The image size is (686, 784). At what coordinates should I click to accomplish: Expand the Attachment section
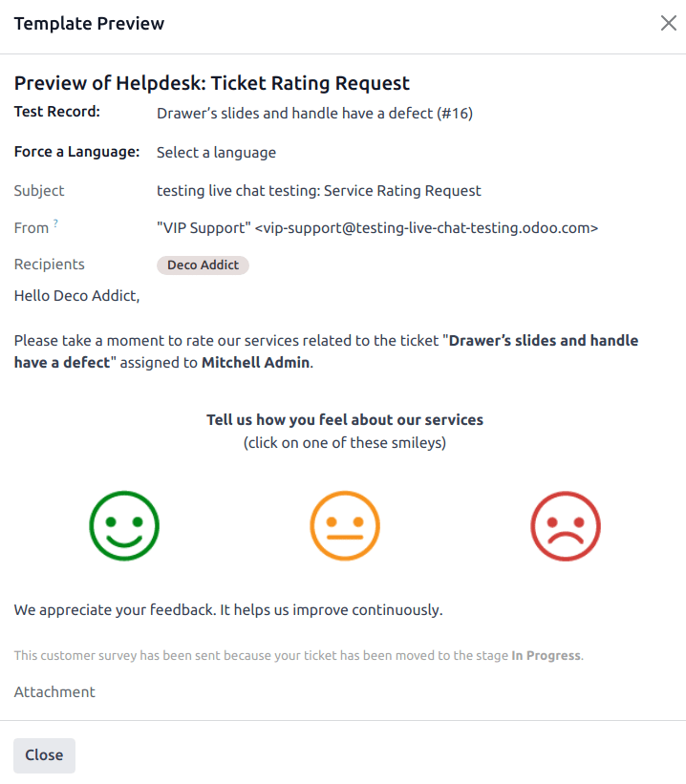(x=54, y=691)
